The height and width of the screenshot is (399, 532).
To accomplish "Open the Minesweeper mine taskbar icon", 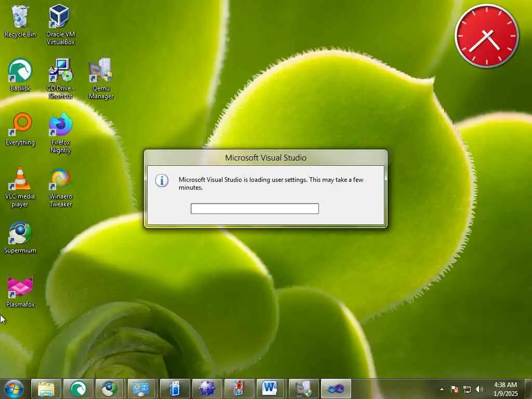I will coord(207,389).
